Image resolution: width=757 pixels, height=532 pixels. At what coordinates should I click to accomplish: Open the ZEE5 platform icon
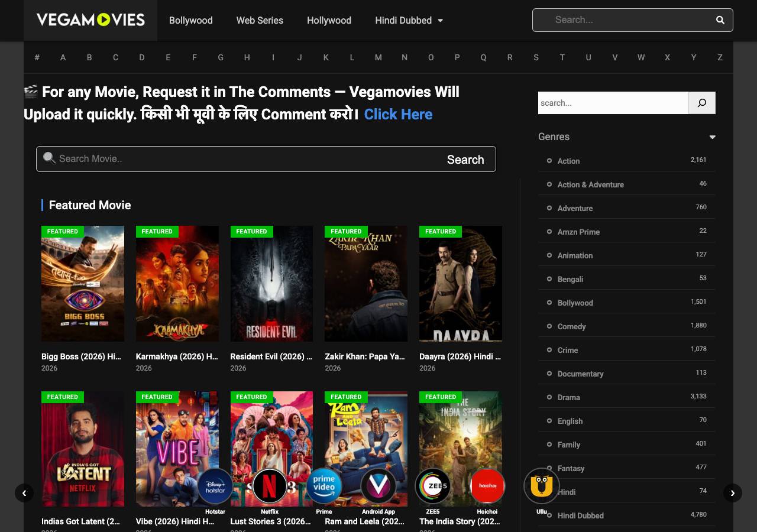(433, 486)
